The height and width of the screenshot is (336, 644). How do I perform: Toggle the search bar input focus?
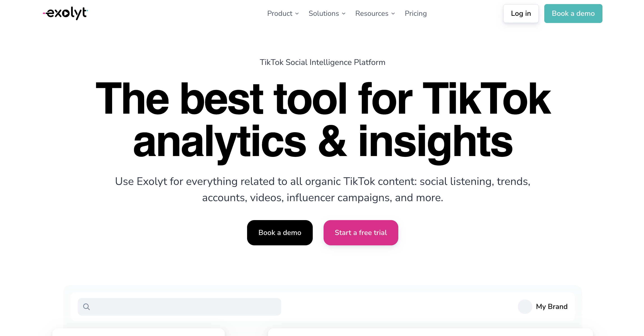179,307
